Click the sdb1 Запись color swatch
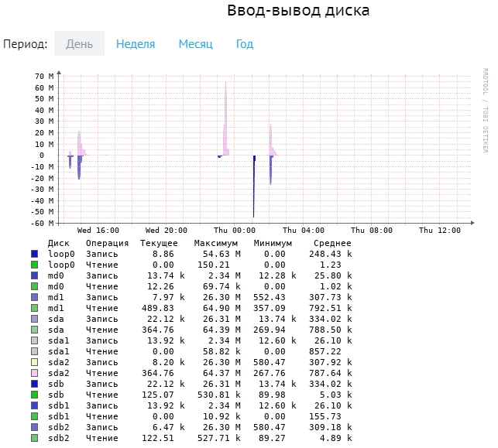This screenshot has width=498, height=448. [35, 405]
